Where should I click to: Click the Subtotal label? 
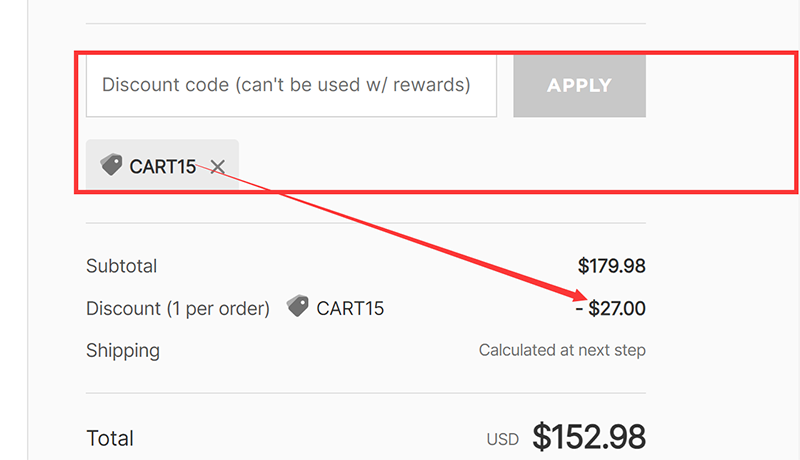(x=122, y=266)
